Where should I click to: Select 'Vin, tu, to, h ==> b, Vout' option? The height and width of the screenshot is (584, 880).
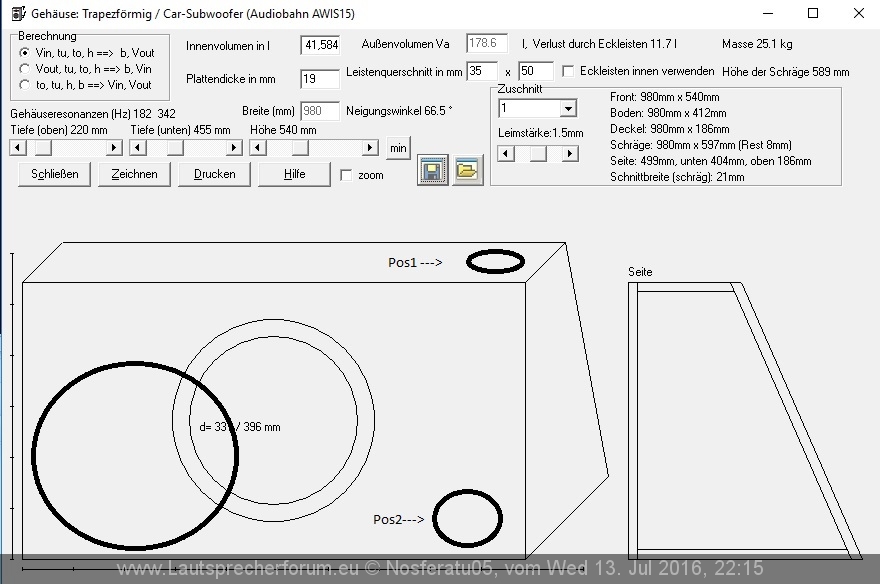[25, 52]
